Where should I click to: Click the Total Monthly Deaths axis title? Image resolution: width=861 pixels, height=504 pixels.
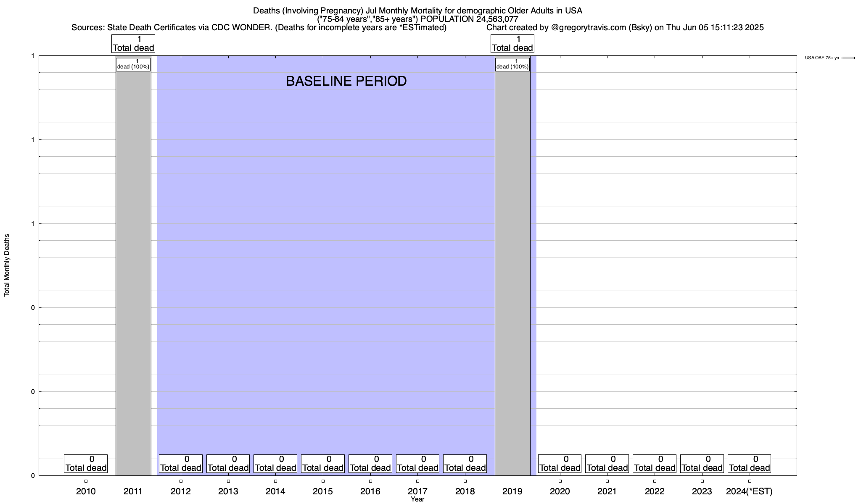tap(7, 265)
